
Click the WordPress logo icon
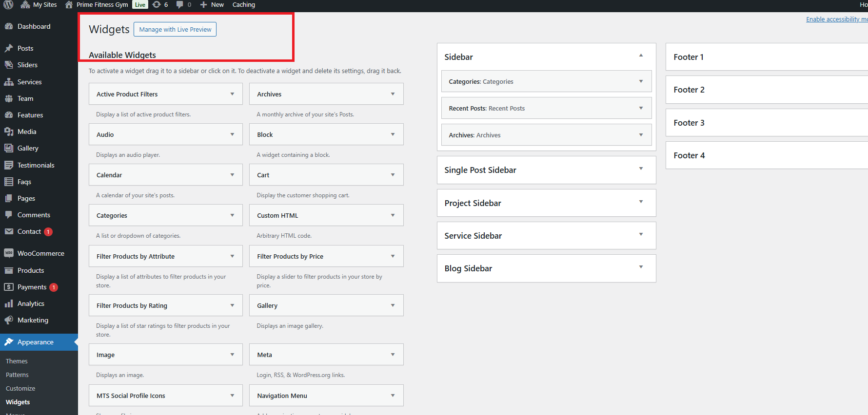8,5
